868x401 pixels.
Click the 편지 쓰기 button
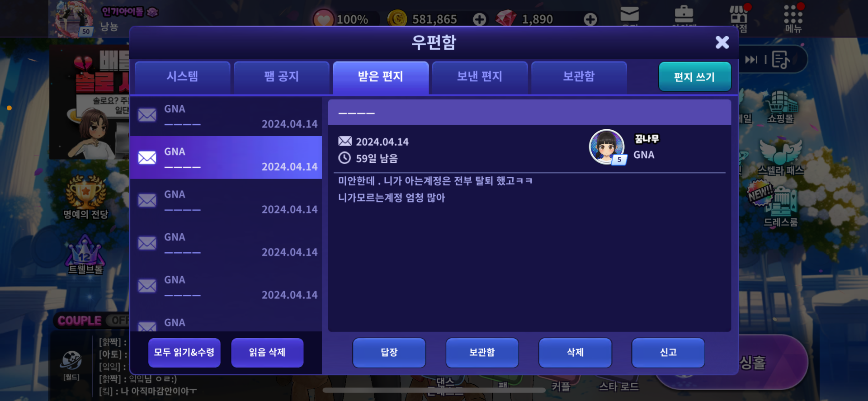694,77
